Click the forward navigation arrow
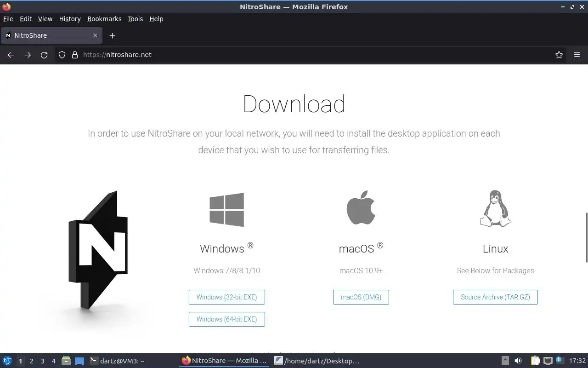The height and width of the screenshot is (368, 588). tap(28, 55)
